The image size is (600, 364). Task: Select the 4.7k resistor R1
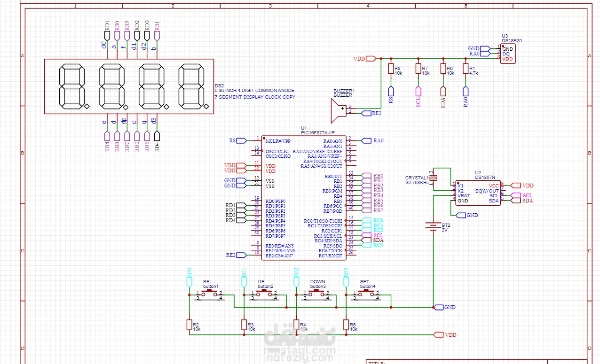466,69
